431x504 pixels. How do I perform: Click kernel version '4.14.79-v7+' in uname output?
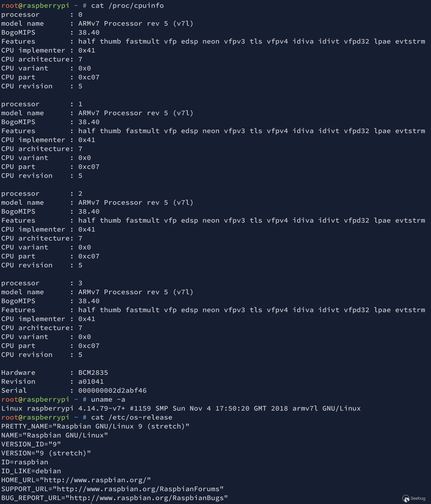coord(102,408)
